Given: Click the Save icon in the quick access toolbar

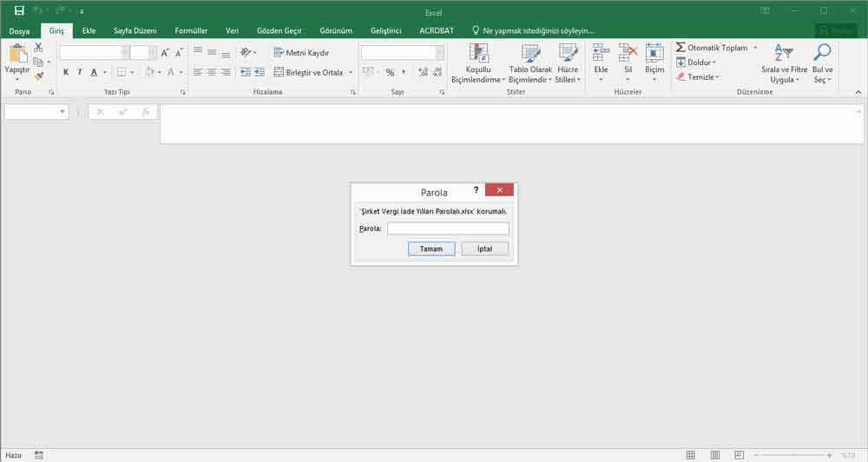Looking at the screenshot, I should [x=19, y=10].
